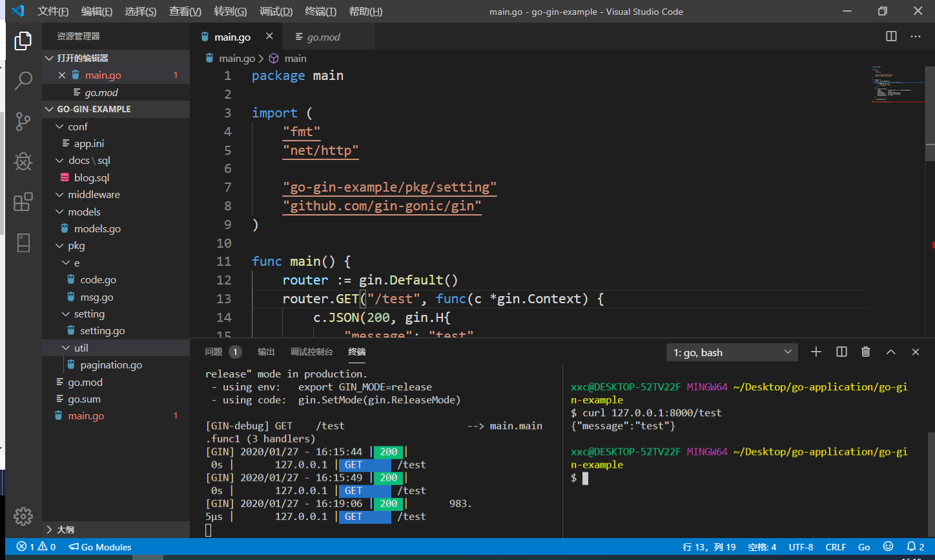This screenshot has width=935, height=560.
Task: Open setting.go in the file tree
Action: click(x=102, y=331)
